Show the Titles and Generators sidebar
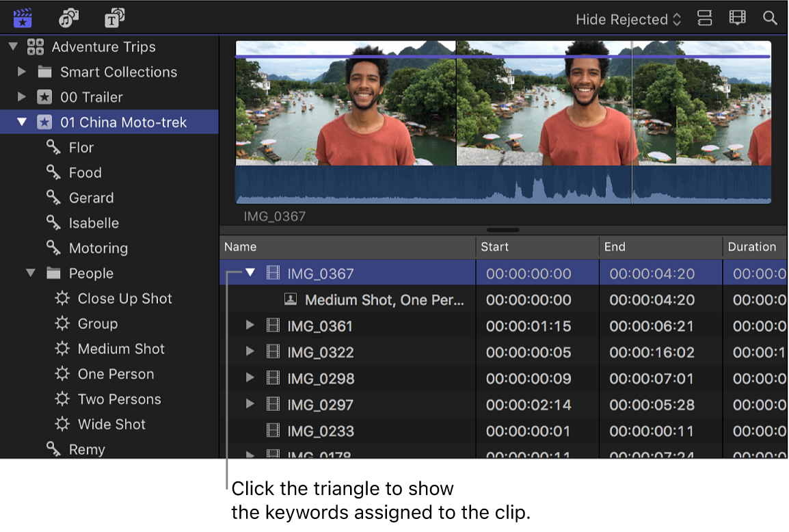Screen dimensions: 789x532 click(113, 18)
